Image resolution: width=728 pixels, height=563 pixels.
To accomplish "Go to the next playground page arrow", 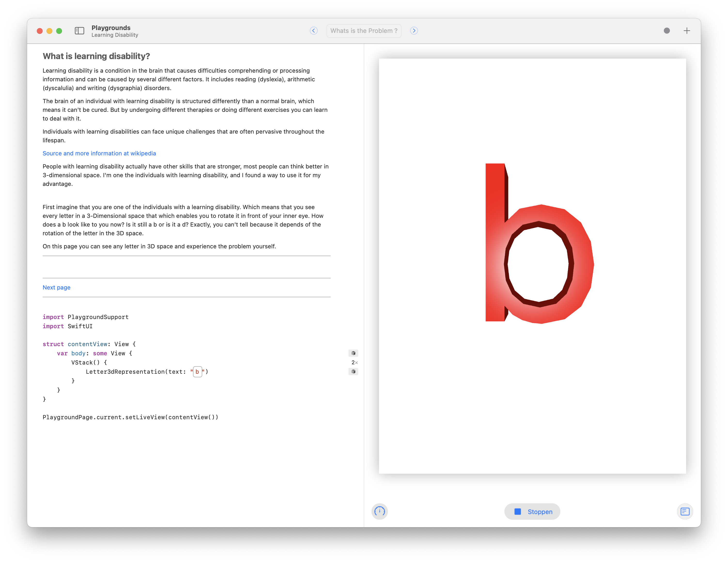I will click(x=414, y=31).
